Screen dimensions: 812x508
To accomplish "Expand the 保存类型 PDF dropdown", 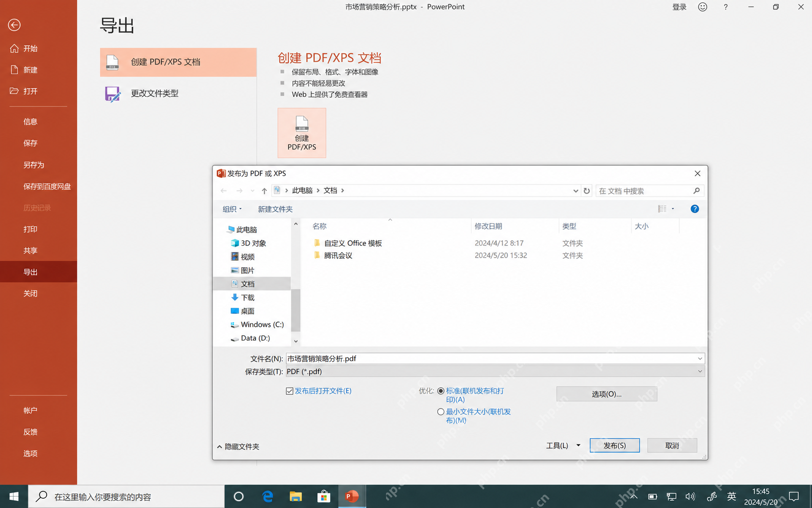I will [x=700, y=371].
